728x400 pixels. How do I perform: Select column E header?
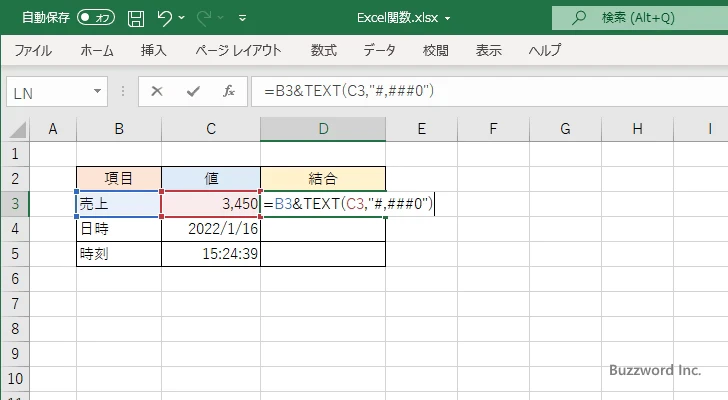click(421, 129)
